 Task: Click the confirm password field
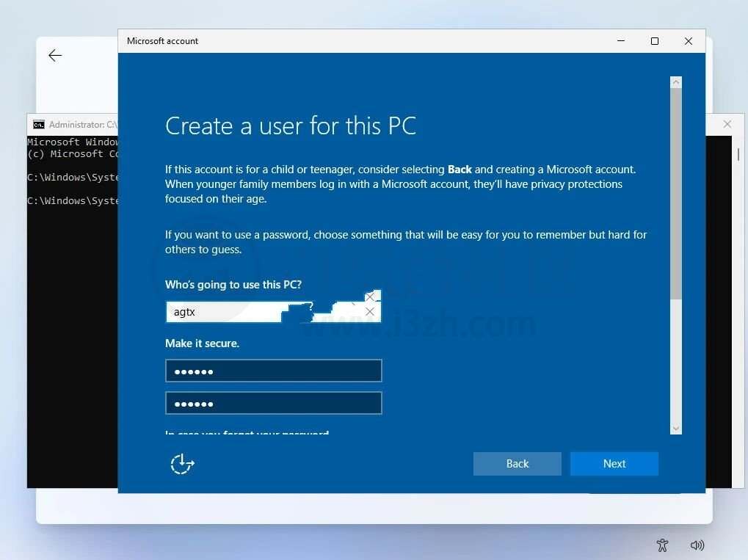coord(273,403)
